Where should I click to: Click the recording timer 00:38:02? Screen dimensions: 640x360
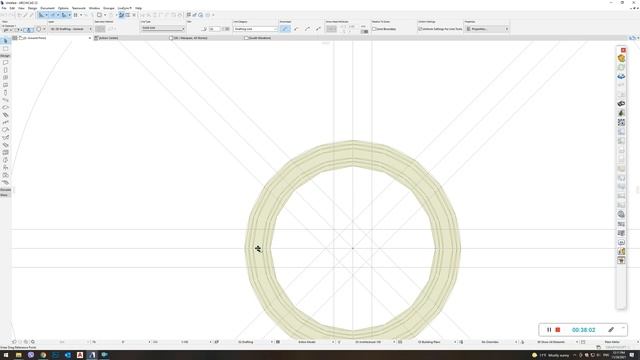583,330
